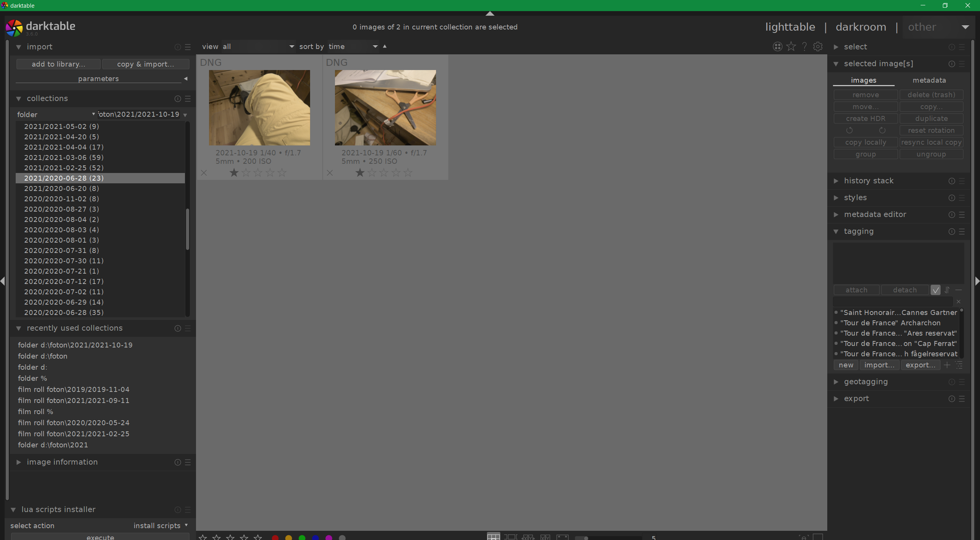This screenshot has height=540, width=980.
Task: Click the copy & import button
Action: click(x=145, y=64)
